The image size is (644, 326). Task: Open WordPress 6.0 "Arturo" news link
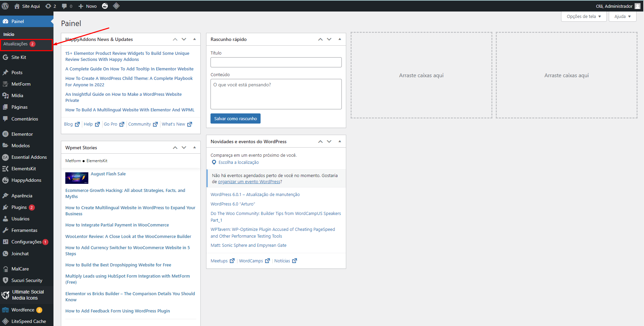(233, 204)
